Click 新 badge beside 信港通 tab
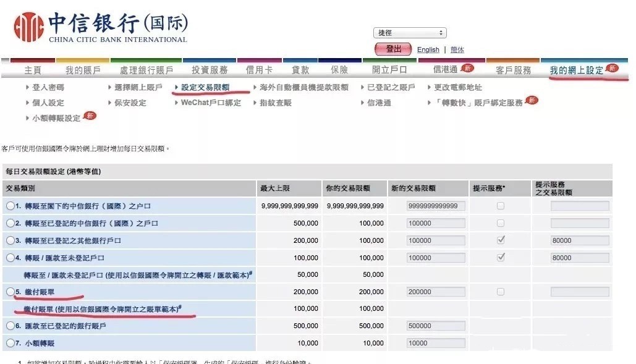636x364 pixels. (468, 68)
